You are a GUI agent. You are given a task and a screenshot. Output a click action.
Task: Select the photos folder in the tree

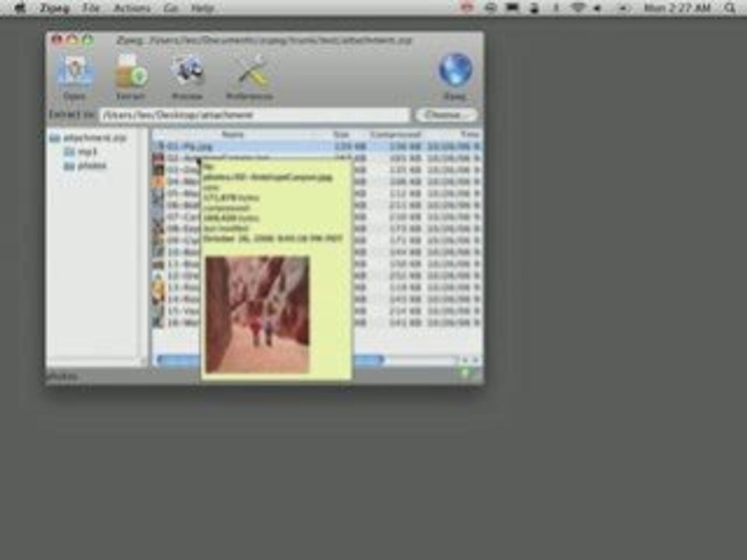[86, 166]
